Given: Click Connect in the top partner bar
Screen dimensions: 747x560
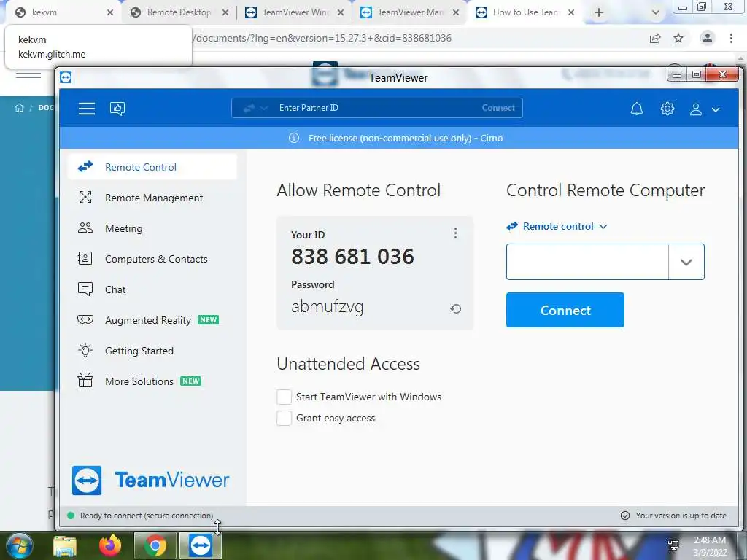Looking at the screenshot, I should tap(498, 108).
